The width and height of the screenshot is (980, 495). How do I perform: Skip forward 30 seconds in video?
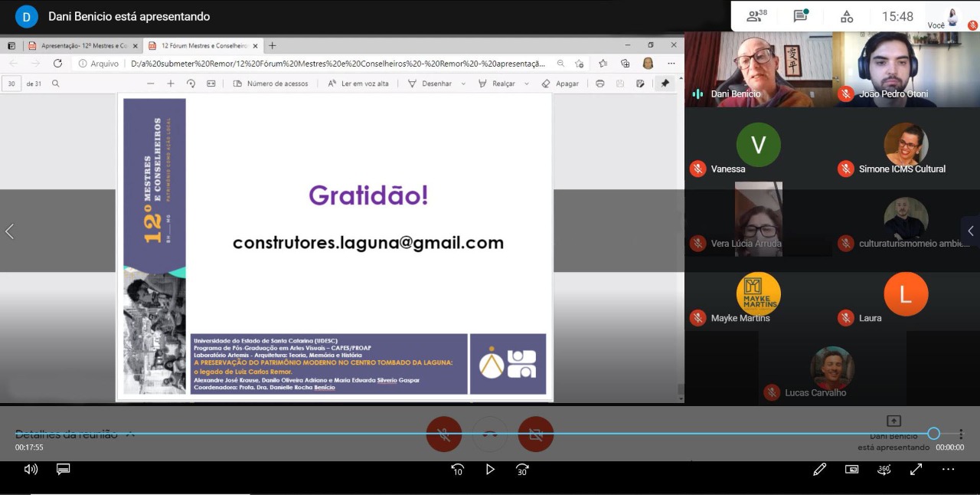pos(522,470)
